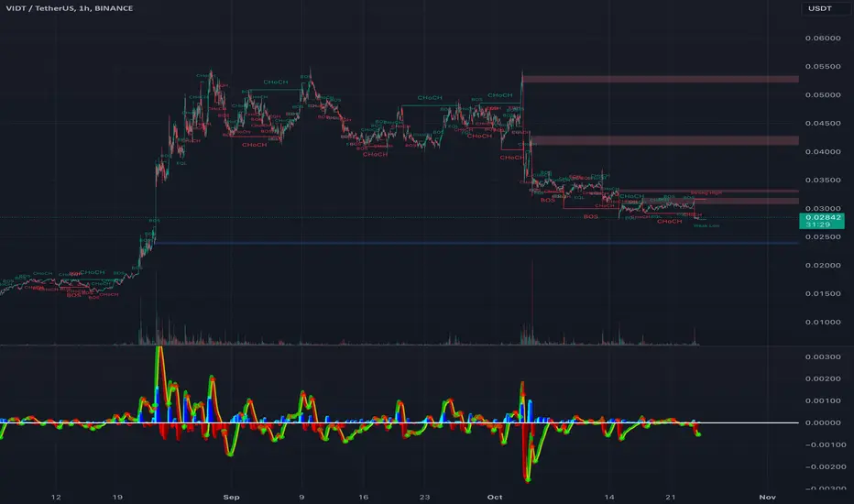Click the 23 date on time axis
The width and height of the screenshot is (854, 504).
pos(425,497)
